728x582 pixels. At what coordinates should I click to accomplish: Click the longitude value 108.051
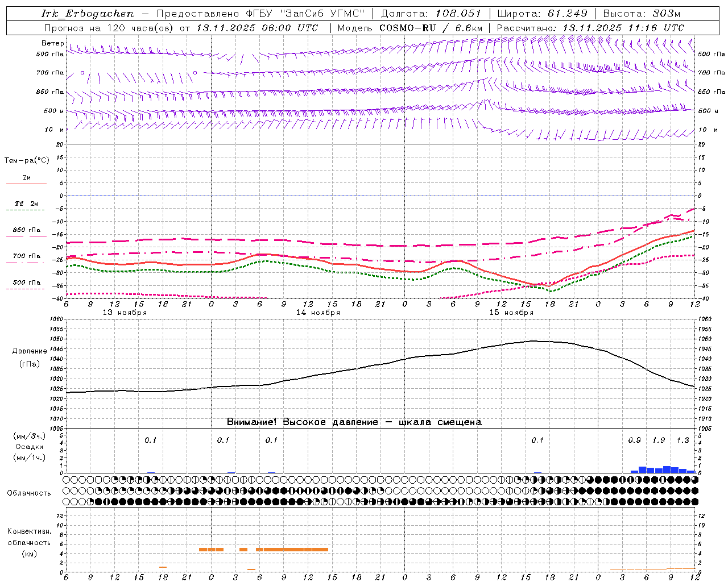click(x=458, y=14)
